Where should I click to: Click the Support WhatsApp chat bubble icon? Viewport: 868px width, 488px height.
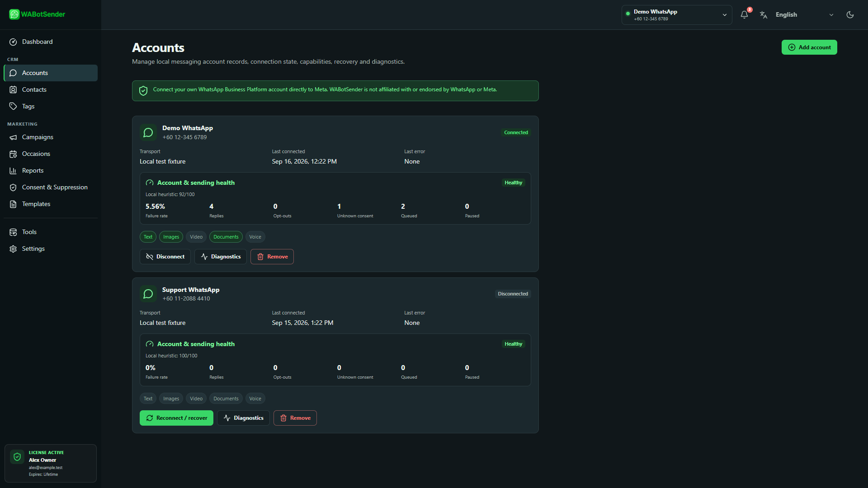(x=148, y=294)
